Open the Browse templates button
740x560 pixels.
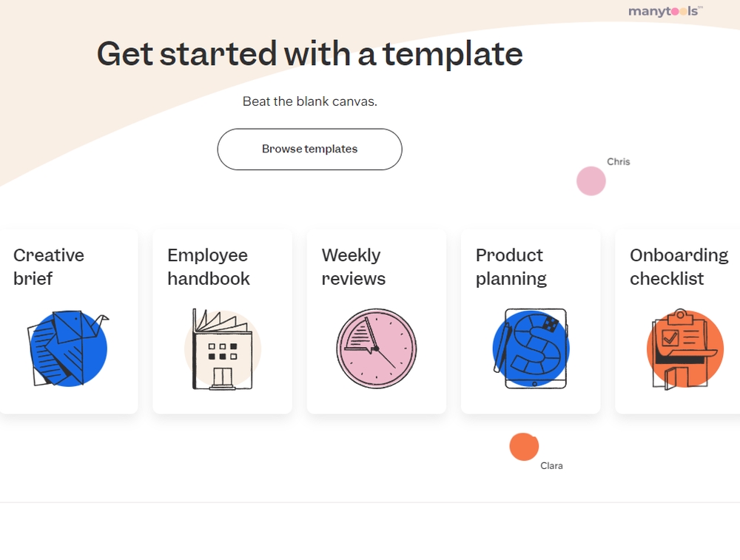(309, 149)
